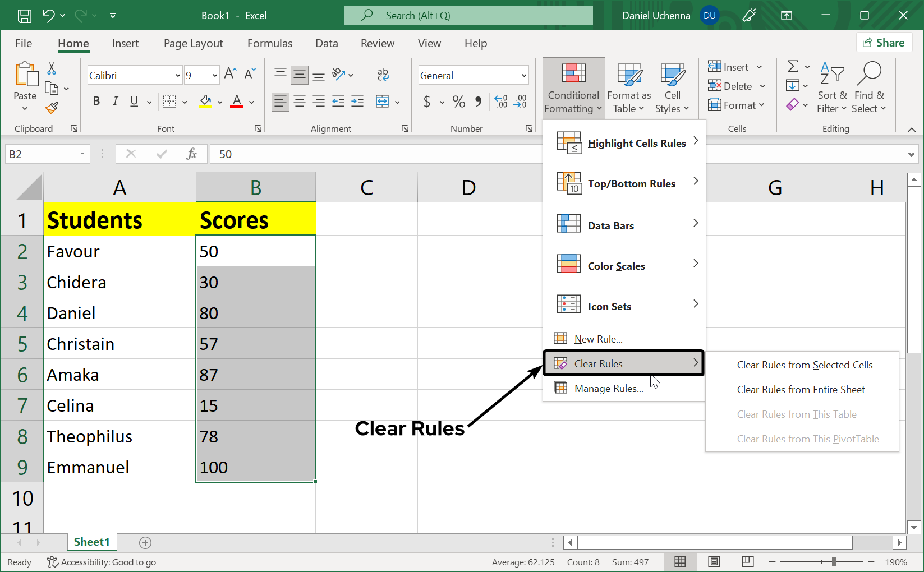Open Color Scales conditional formatting
Image resolution: width=924 pixels, height=572 pixels.
point(616,265)
